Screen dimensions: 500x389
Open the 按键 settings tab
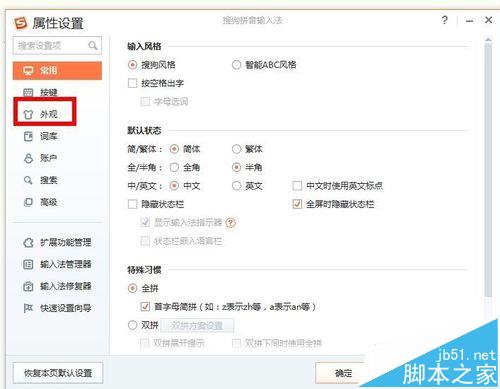coord(57,92)
